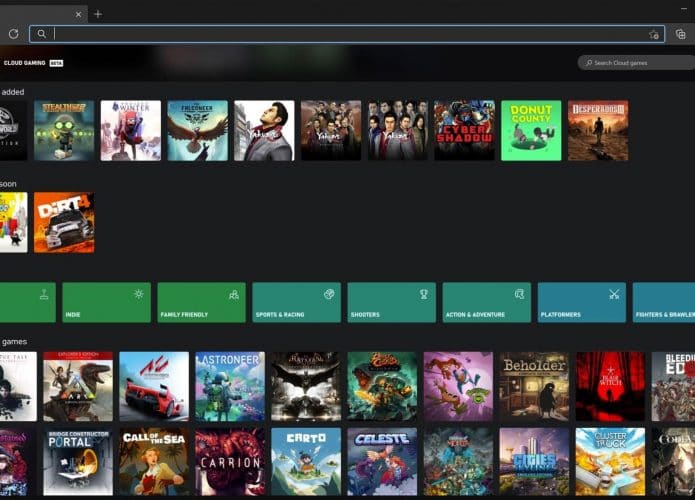Open the Stealth Inc 2 game thumbnail
This screenshot has height=500, width=695.
click(64, 130)
